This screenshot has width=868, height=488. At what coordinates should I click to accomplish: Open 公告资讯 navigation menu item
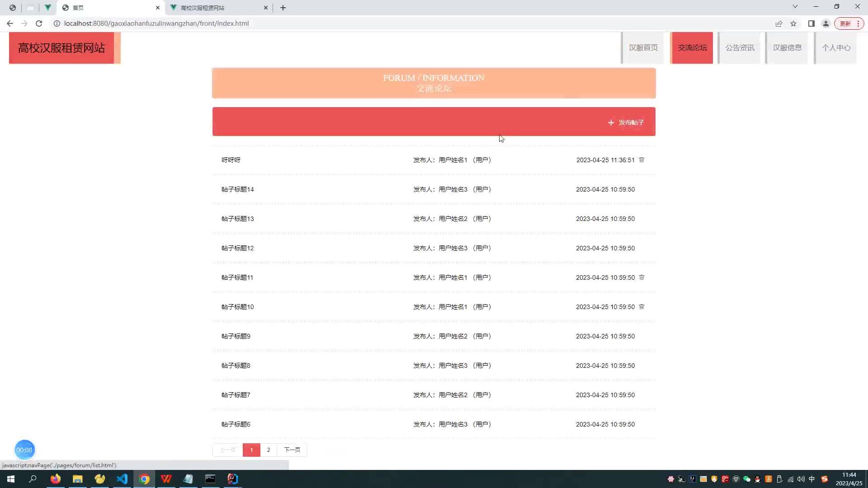[x=740, y=48]
